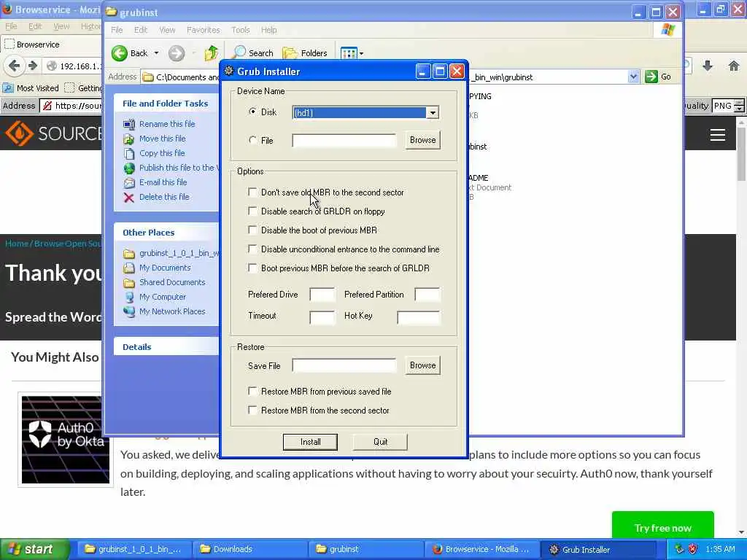747x560 pixels.
Task: Click the Quit button
Action: point(380,442)
